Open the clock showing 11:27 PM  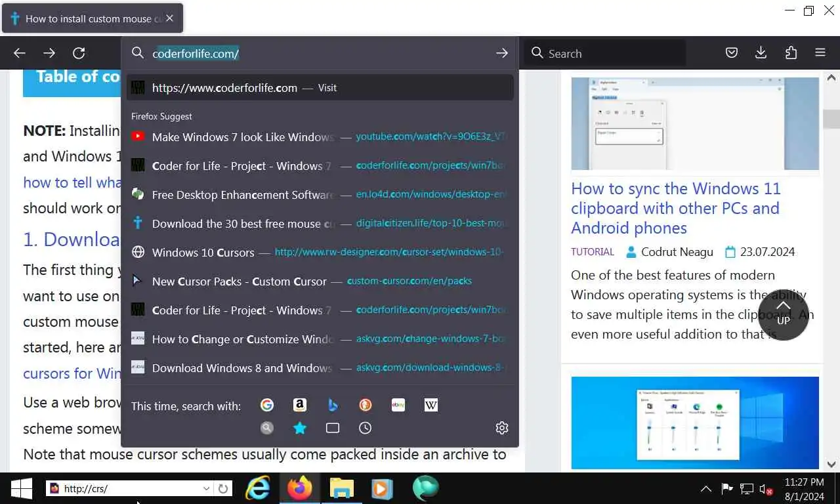click(x=805, y=488)
